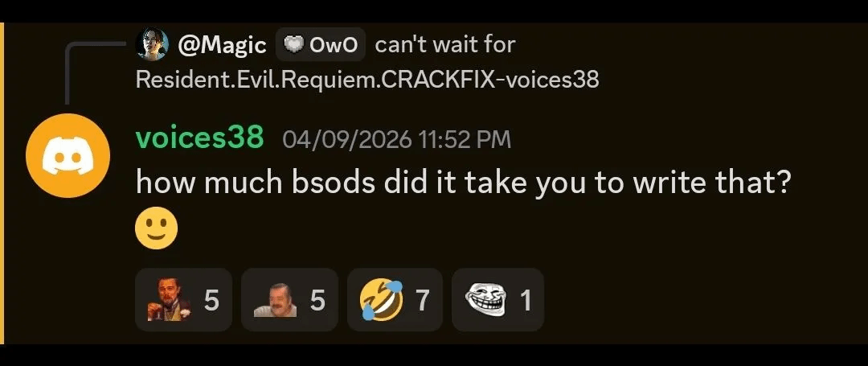Open the voices38 orange Discord avatar
Screen dimensions: 868x366
pos(68,155)
